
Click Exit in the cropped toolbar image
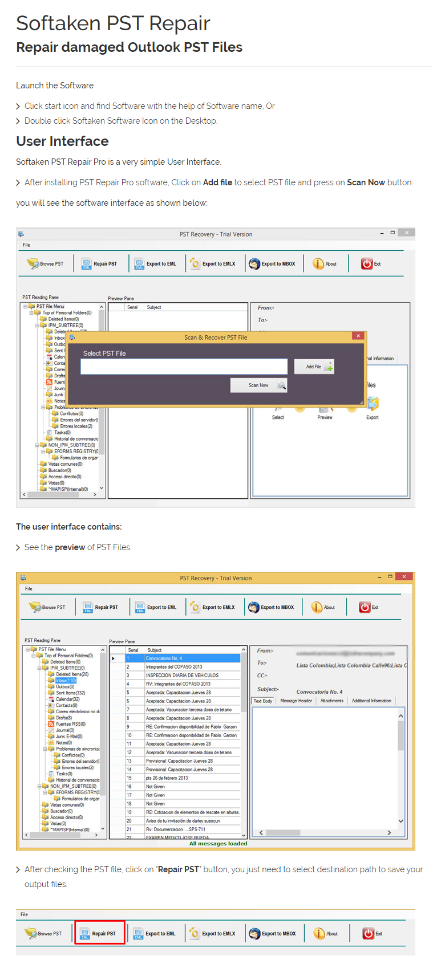(x=373, y=933)
